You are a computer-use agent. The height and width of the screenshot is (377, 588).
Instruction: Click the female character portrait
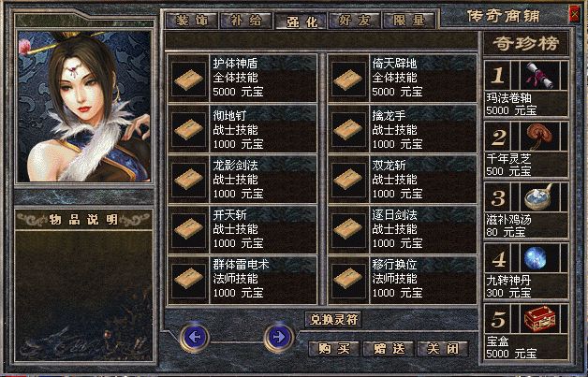(84, 107)
